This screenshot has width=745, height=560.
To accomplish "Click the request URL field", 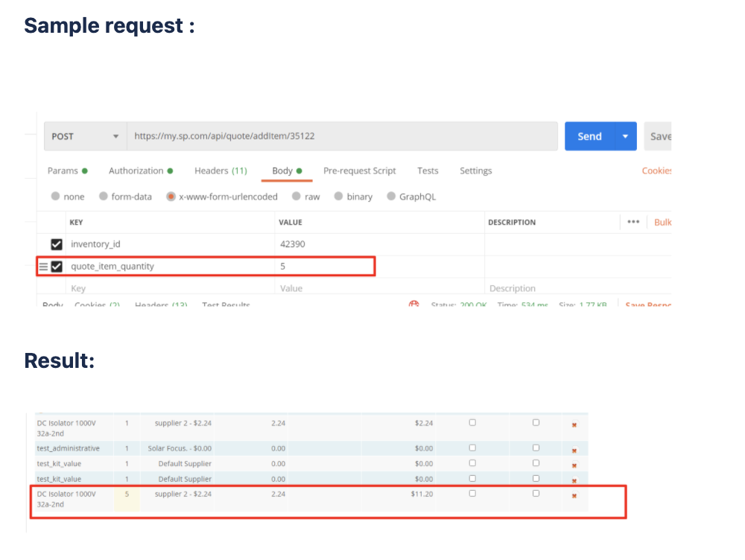I will [342, 136].
